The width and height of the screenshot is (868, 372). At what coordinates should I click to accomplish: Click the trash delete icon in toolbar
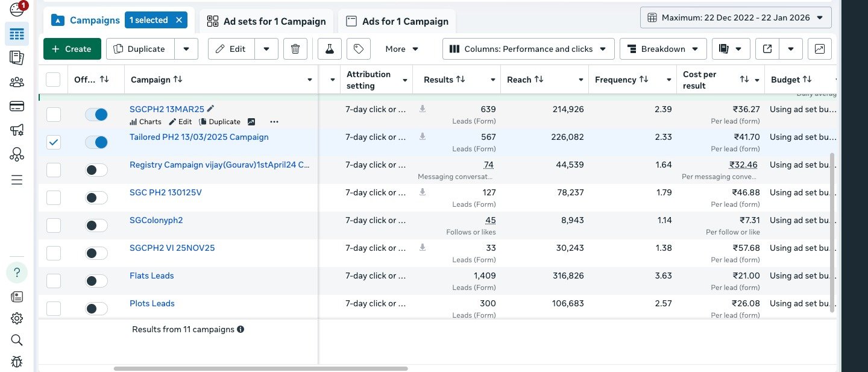(x=295, y=49)
